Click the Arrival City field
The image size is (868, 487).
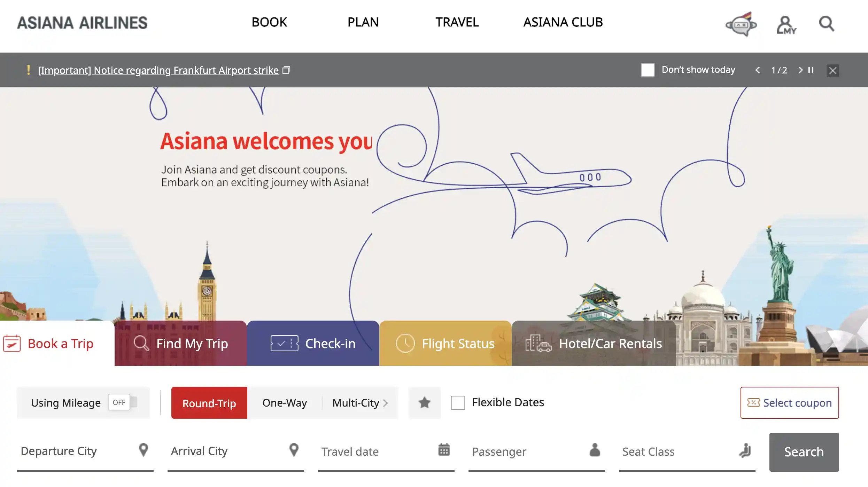235,452
